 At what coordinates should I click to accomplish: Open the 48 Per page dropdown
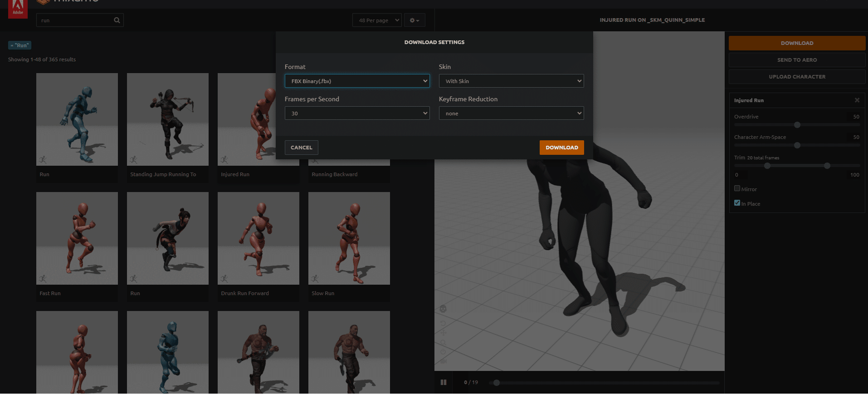(x=377, y=20)
